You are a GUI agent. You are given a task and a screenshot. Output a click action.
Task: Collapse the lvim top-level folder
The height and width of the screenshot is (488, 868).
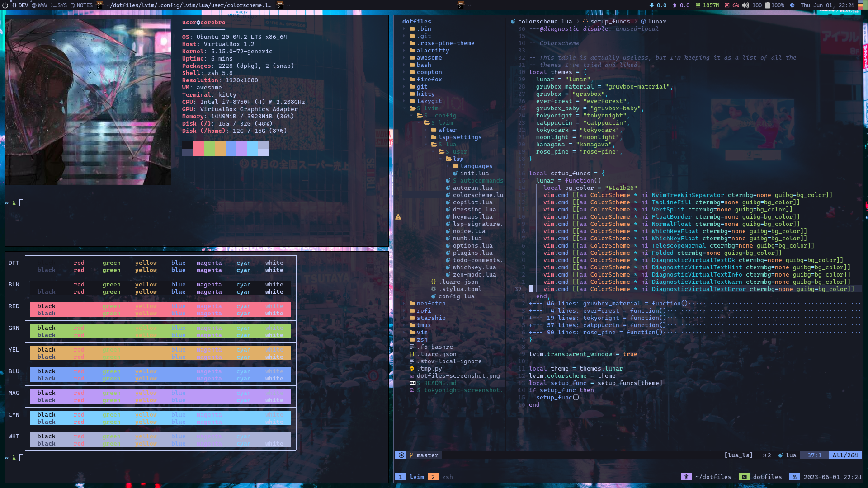[x=423, y=108]
